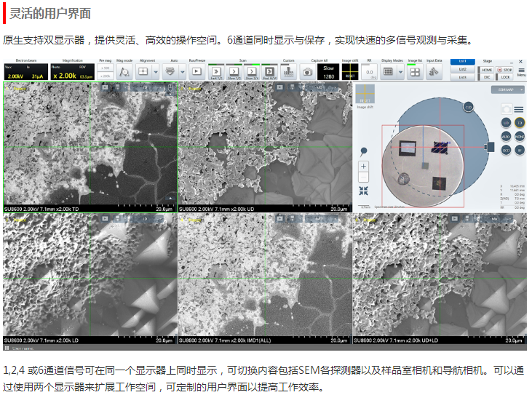Toggle the UD detector button
Viewport: 532px width, 411px height.
pos(506,123)
